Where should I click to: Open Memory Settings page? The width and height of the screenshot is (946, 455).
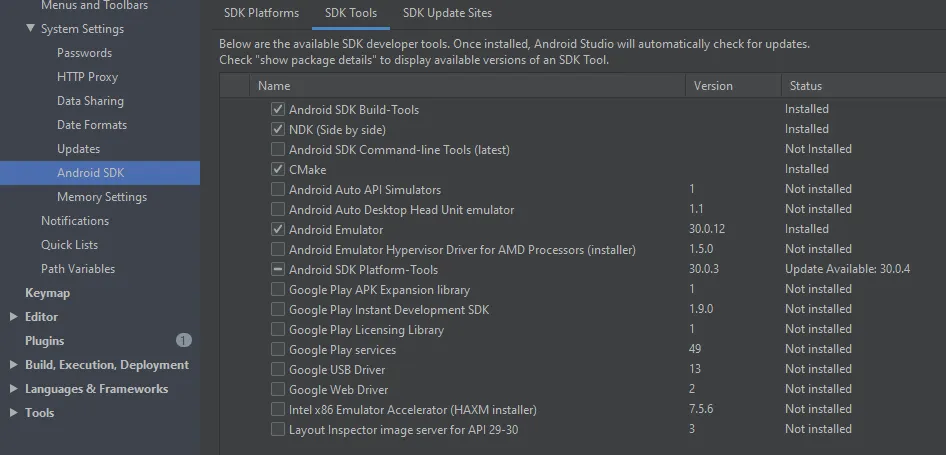[x=100, y=197]
